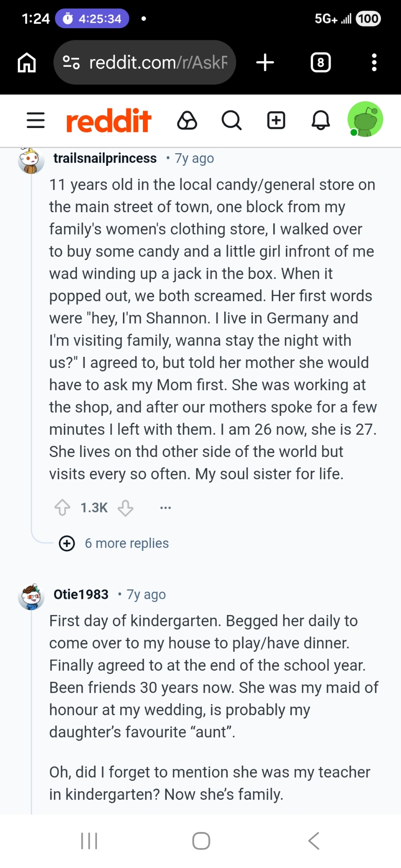Viewport: 401px width, 868px height.
Task: Expand 6 more replies
Action: click(126, 543)
